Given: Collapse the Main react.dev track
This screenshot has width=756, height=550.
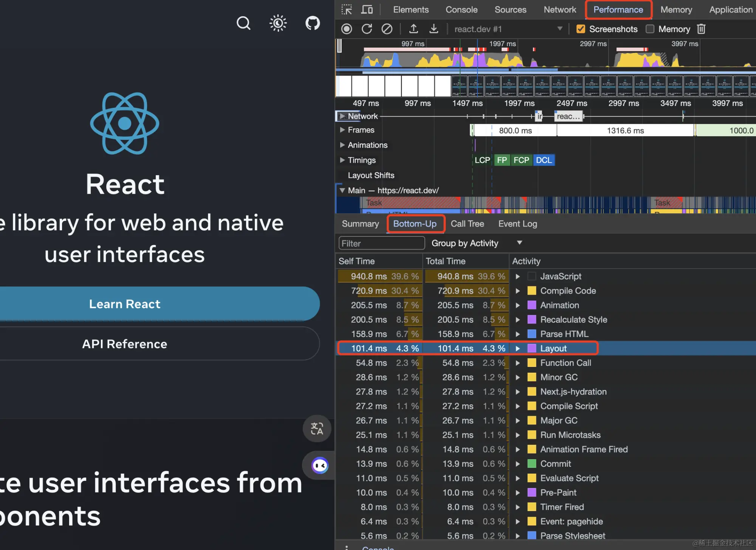Looking at the screenshot, I should pos(342,190).
